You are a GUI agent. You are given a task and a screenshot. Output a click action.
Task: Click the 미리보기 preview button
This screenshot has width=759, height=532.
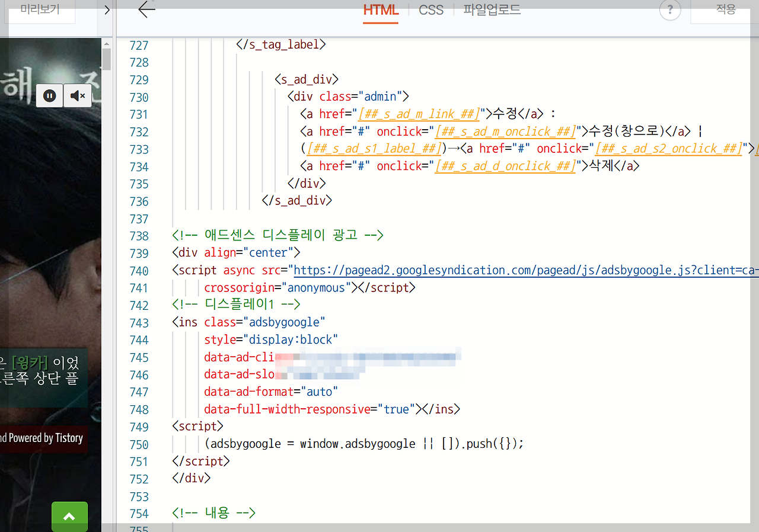coord(40,9)
